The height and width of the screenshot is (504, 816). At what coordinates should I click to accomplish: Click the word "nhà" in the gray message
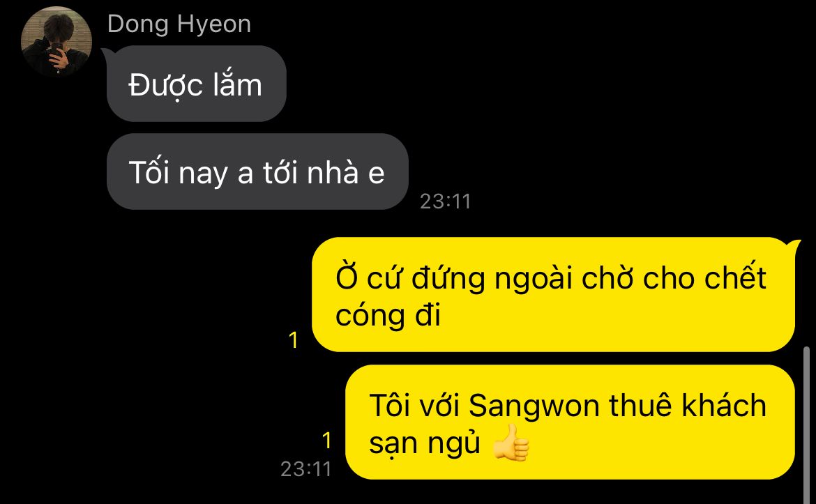tap(333, 171)
